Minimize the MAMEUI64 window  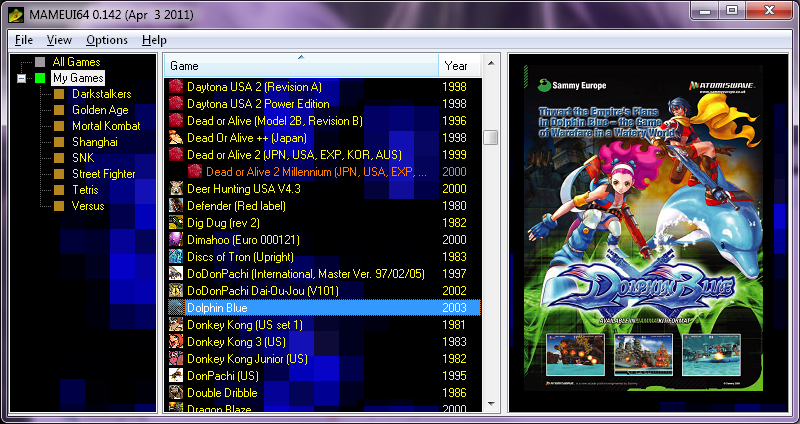[x=706, y=10]
